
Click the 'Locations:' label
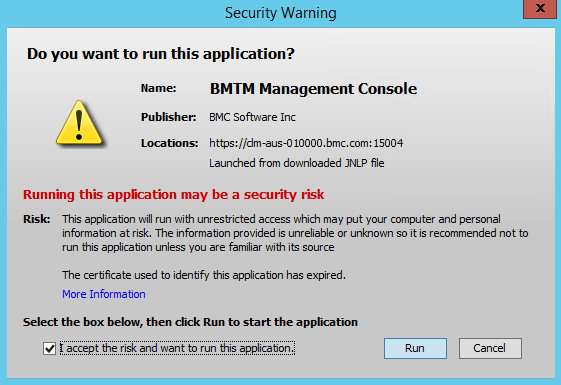170,143
